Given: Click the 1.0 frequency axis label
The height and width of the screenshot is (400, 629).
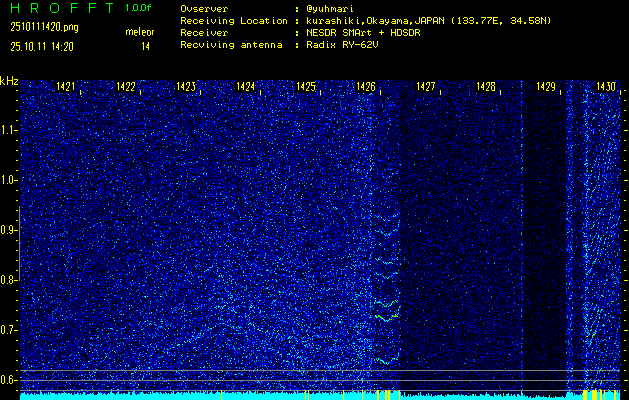Looking at the screenshot, I should pyautogui.click(x=9, y=180).
